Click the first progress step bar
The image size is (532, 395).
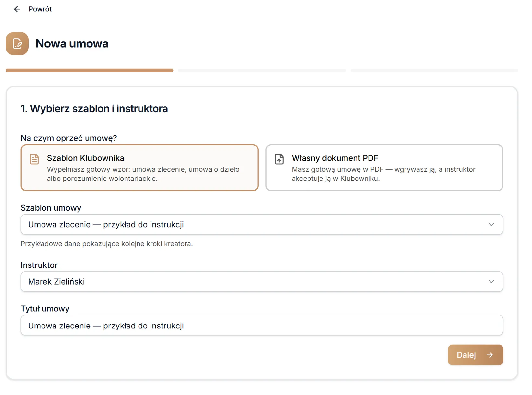tap(90, 70)
